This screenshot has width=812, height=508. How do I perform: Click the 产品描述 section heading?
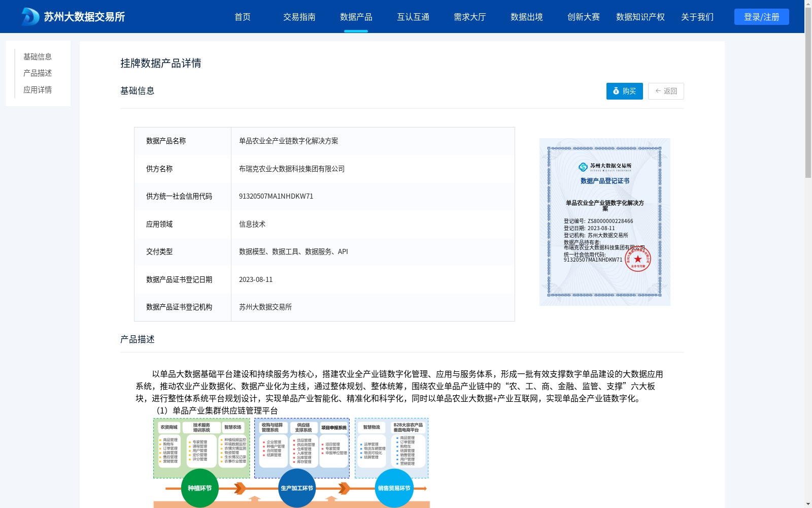(x=138, y=339)
